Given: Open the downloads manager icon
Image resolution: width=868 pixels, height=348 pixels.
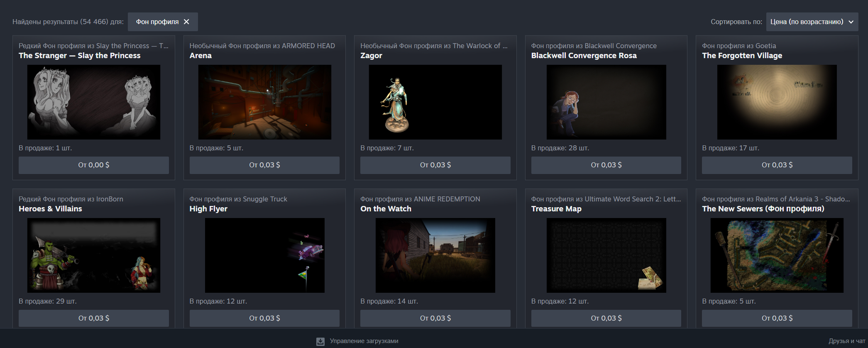Looking at the screenshot, I should [320, 341].
